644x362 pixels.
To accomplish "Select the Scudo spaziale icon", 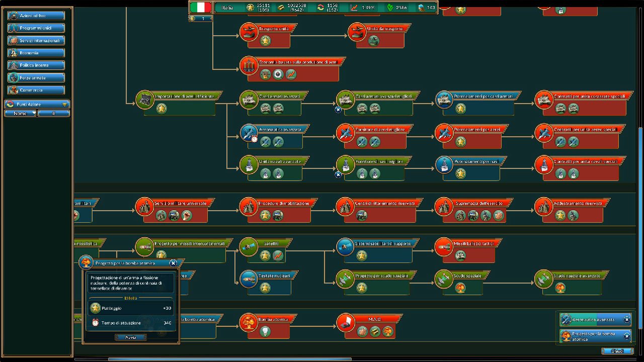I will coord(444,279).
